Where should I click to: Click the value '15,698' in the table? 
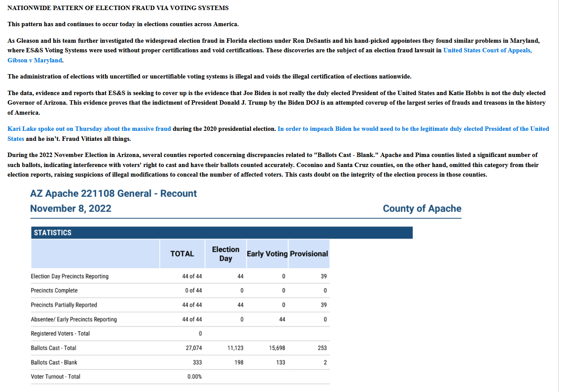(277, 348)
